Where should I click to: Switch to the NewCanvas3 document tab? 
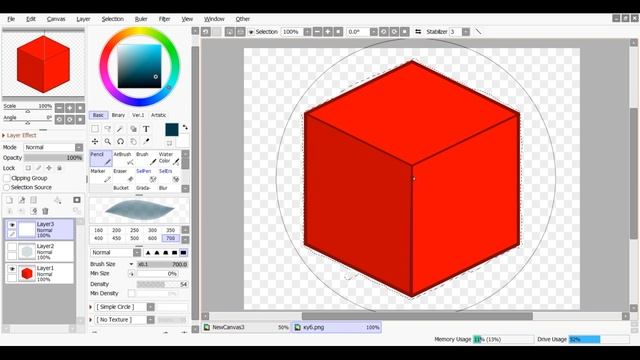247,327
